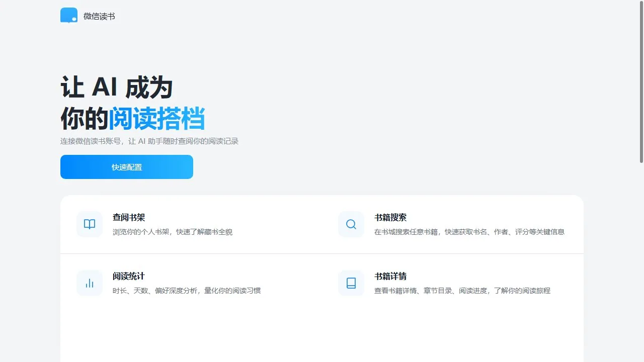The width and height of the screenshot is (644, 362).
Task: Click the description starting with 时长、天数、偏好深度分析
Action: pos(187,291)
